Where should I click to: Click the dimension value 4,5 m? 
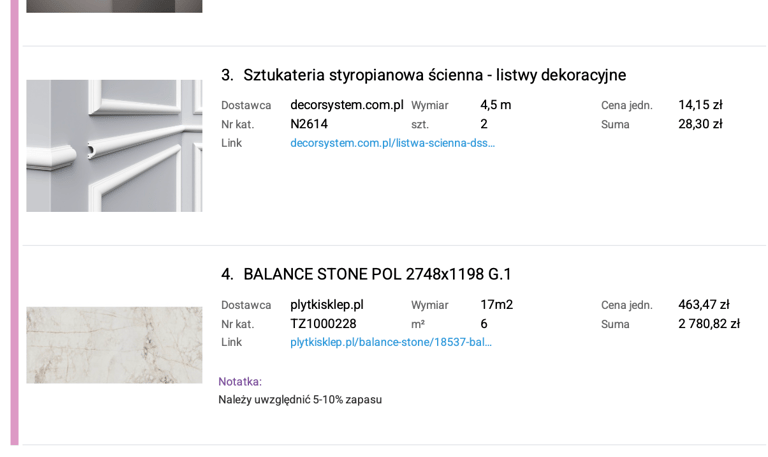click(496, 105)
